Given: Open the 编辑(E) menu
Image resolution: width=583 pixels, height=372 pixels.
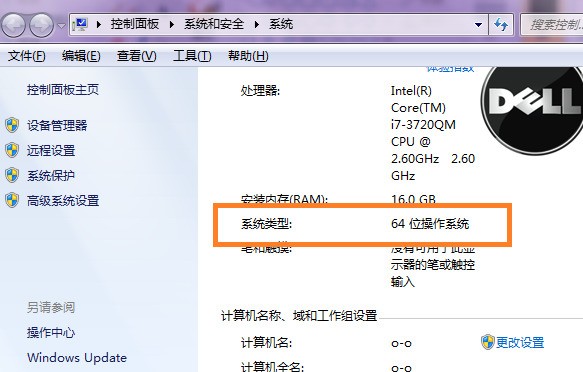Looking at the screenshot, I should pyautogui.click(x=81, y=56).
